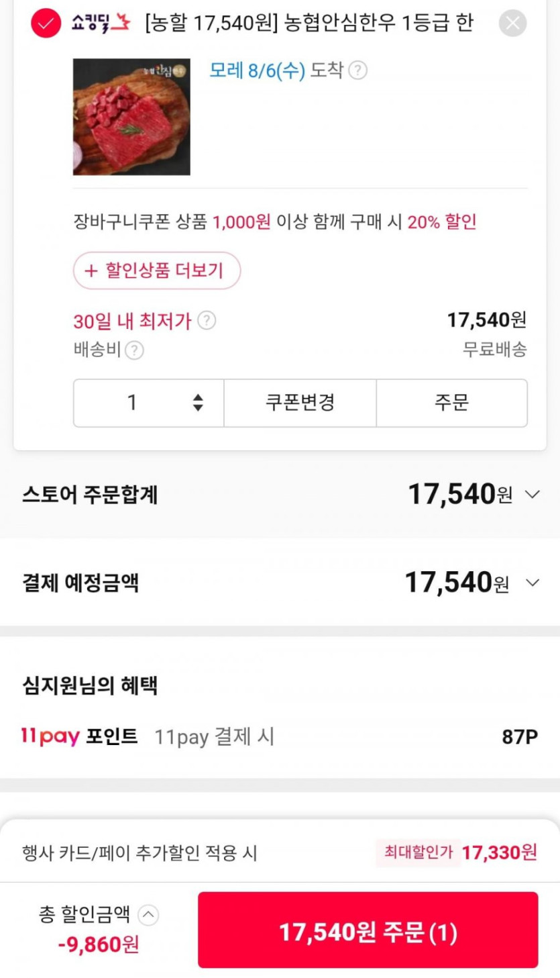Remove item with the gray X icon
Screen dimensions: 560x978
(x=512, y=23)
